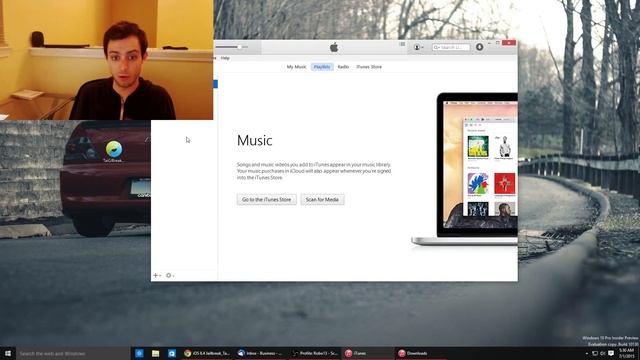This screenshot has height=360, width=640.
Task: Open the Windows Start menu
Action: pyautogui.click(x=8, y=353)
